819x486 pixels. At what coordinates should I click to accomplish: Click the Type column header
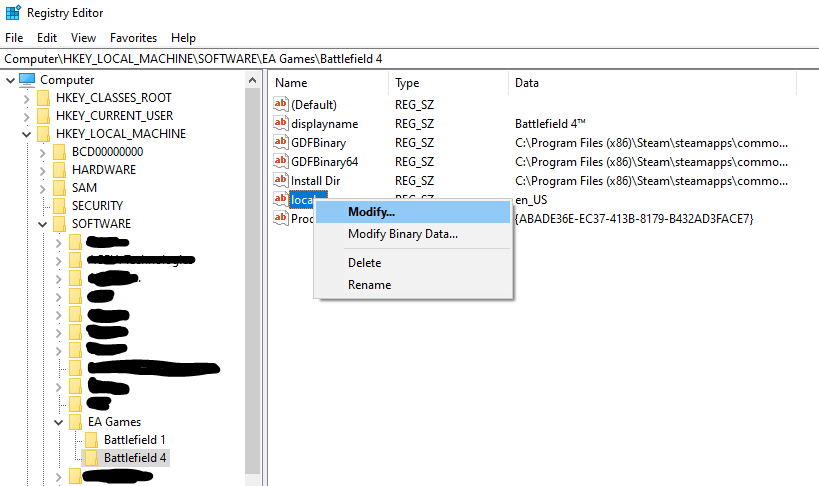click(448, 83)
